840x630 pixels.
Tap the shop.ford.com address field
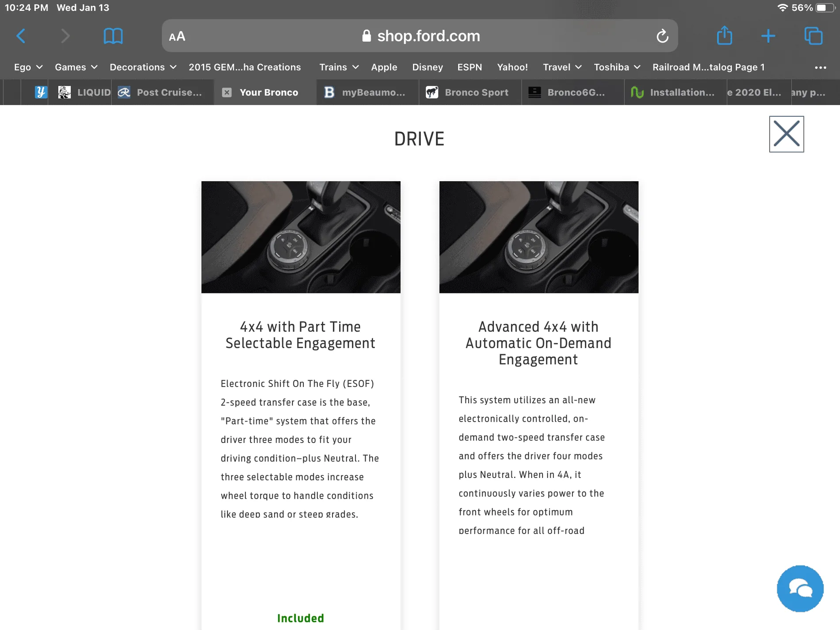(420, 36)
